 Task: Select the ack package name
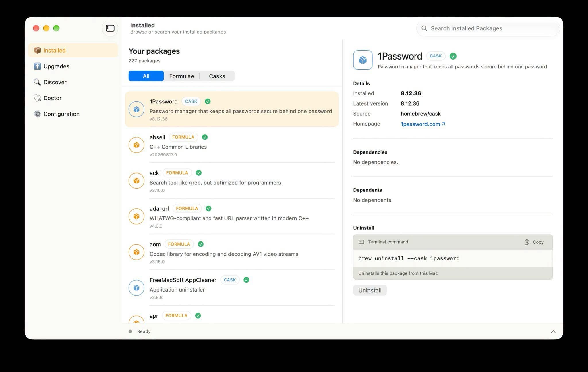click(154, 173)
